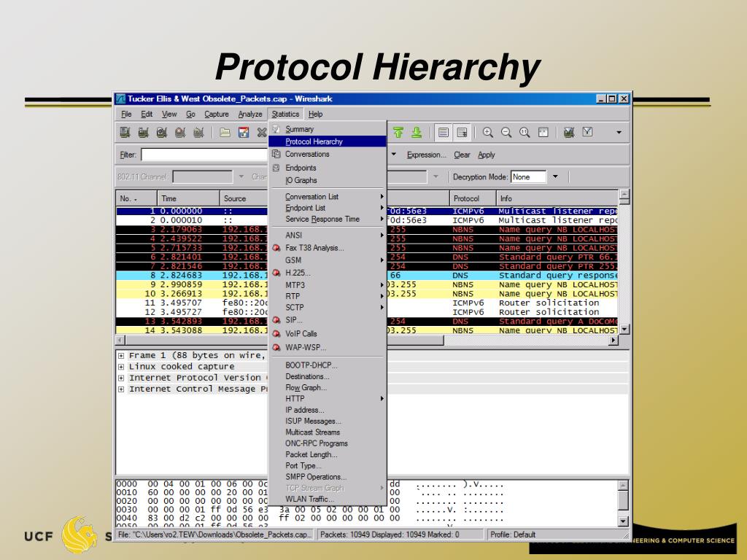Choose Summary from the Statistics menu
This screenshot has height=560, width=747.
(x=328, y=129)
